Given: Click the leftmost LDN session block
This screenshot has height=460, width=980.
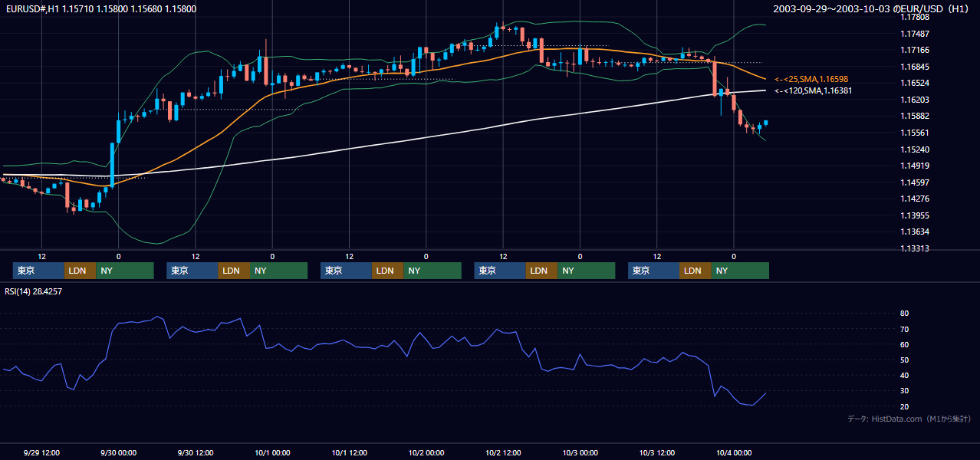Looking at the screenshot, I should [x=80, y=271].
